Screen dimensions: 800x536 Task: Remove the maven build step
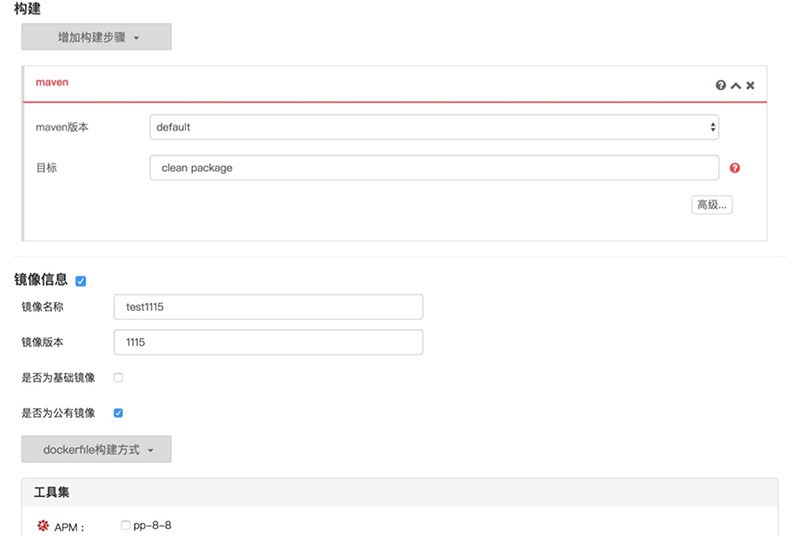coord(750,85)
